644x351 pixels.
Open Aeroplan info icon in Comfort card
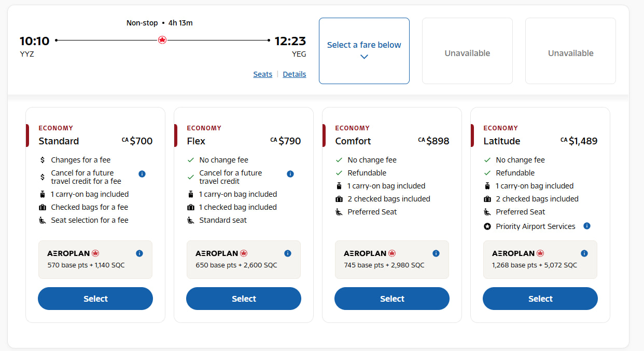436,253
